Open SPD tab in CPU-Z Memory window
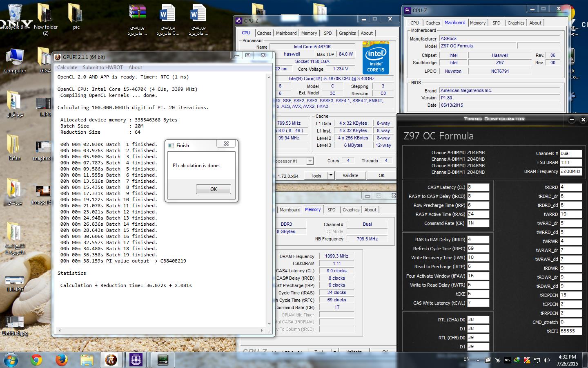 point(331,210)
